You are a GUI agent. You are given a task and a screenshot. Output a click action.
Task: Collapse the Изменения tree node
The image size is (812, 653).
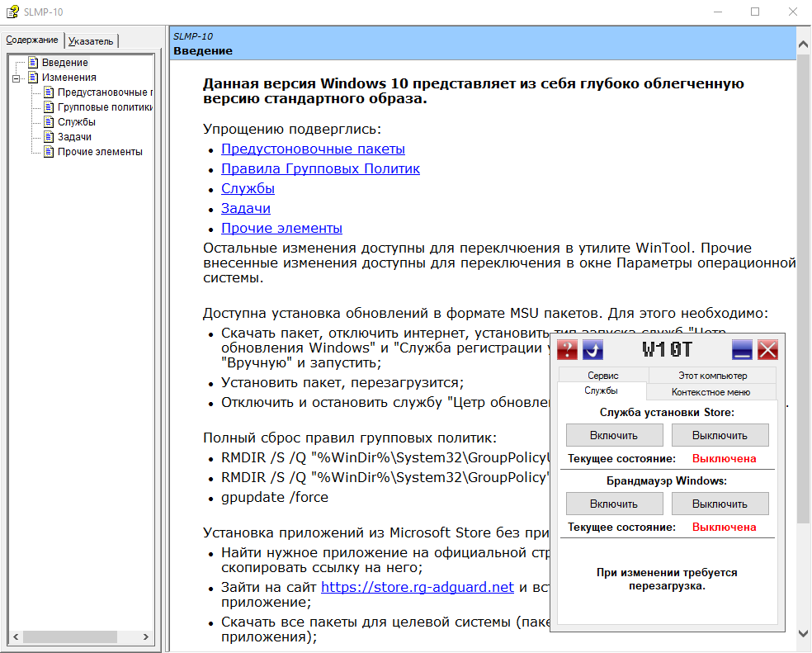16,78
